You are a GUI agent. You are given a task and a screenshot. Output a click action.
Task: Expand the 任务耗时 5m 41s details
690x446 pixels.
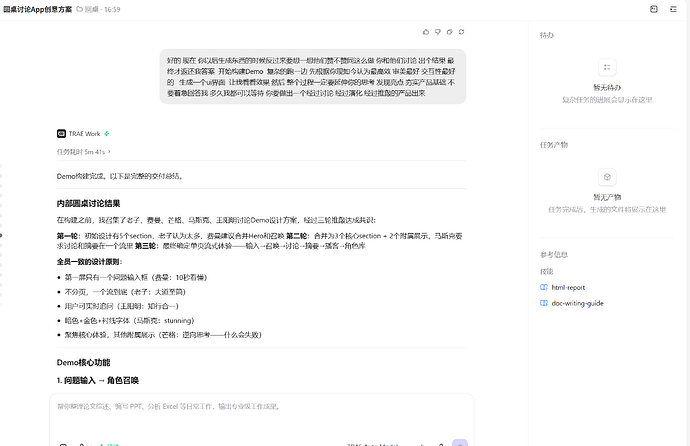click(x=84, y=152)
